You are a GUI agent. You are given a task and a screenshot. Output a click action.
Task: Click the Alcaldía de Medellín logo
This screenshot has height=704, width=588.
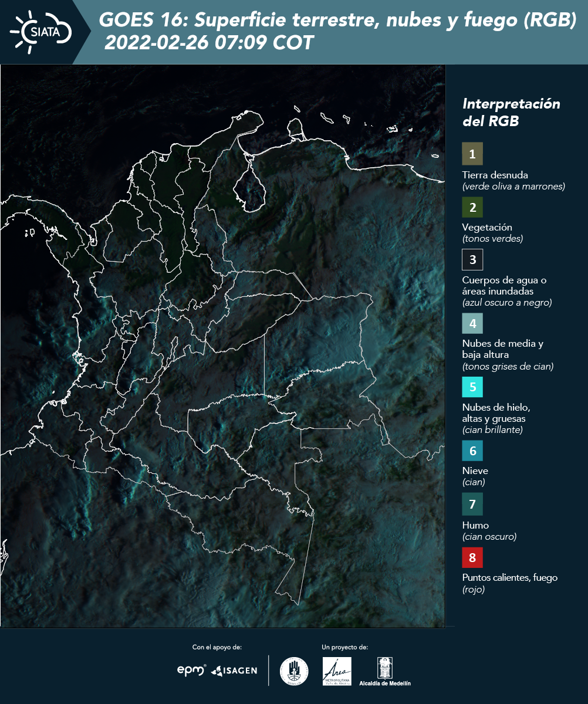pos(385,671)
